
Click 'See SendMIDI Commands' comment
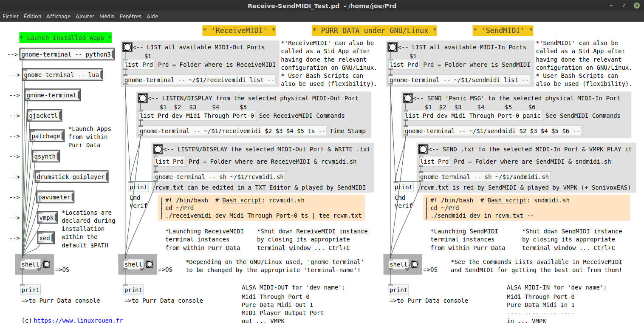583,116
